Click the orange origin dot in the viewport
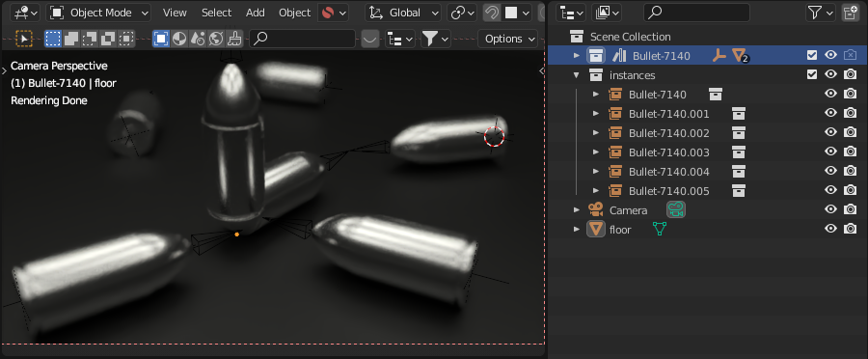Image resolution: width=868 pixels, height=359 pixels. point(237,235)
